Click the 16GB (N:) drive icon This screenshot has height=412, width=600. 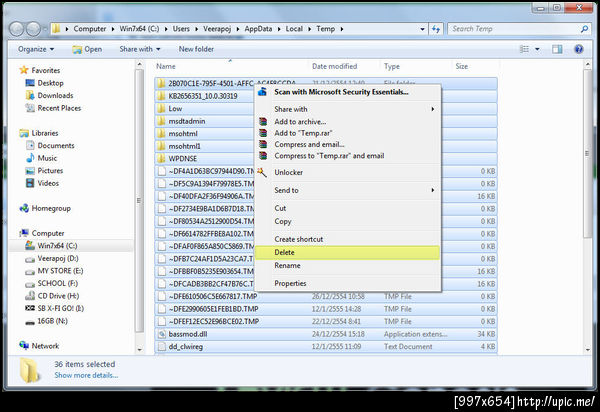click(30, 323)
